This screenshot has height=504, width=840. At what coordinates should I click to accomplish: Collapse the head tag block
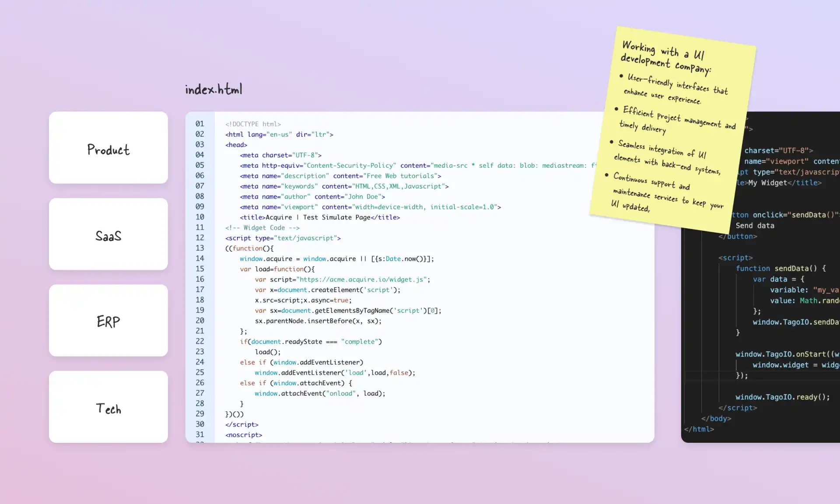[x=220, y=144]
